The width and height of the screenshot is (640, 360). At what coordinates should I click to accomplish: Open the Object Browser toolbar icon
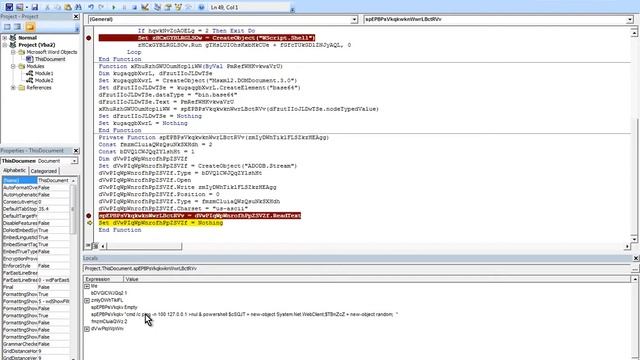(178, 7)
